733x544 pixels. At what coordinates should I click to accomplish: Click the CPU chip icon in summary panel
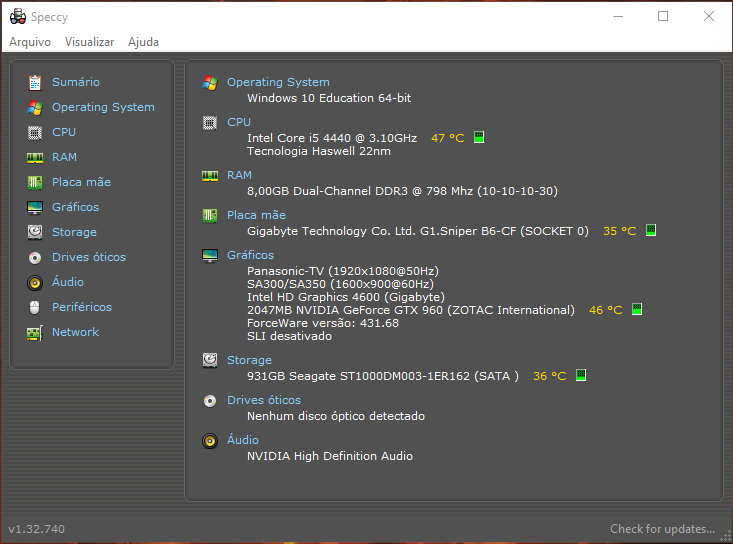[x=210, y=123]
